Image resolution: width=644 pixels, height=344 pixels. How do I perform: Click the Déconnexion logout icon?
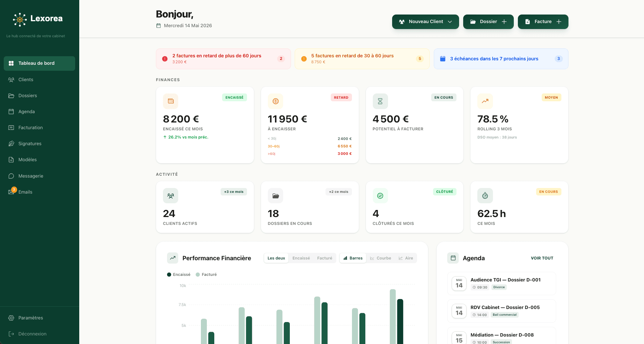click(11, 334)
